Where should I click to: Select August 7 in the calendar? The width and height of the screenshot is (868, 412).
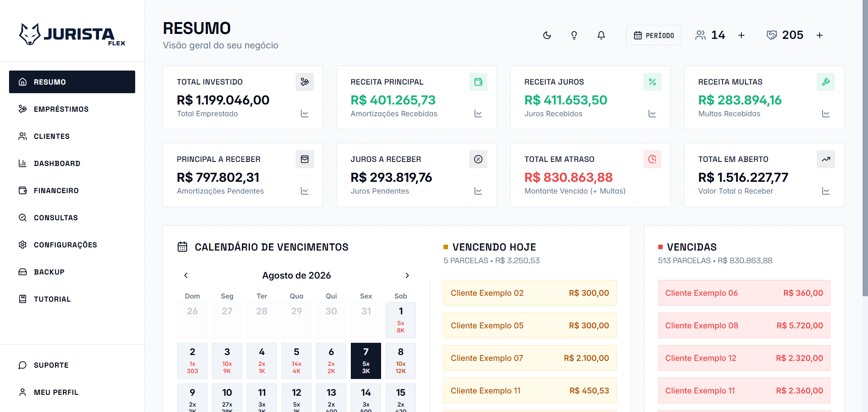(x=366, y=361)
